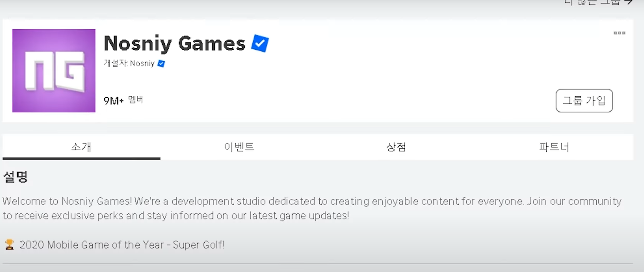Click the Nosniy Games group title
Viewport: 644px width, 272px height.
(x=174, y=44)
